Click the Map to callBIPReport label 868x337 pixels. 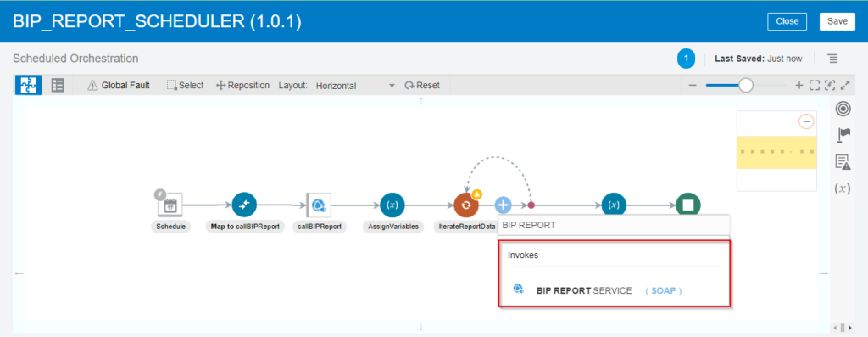point(245,227)
